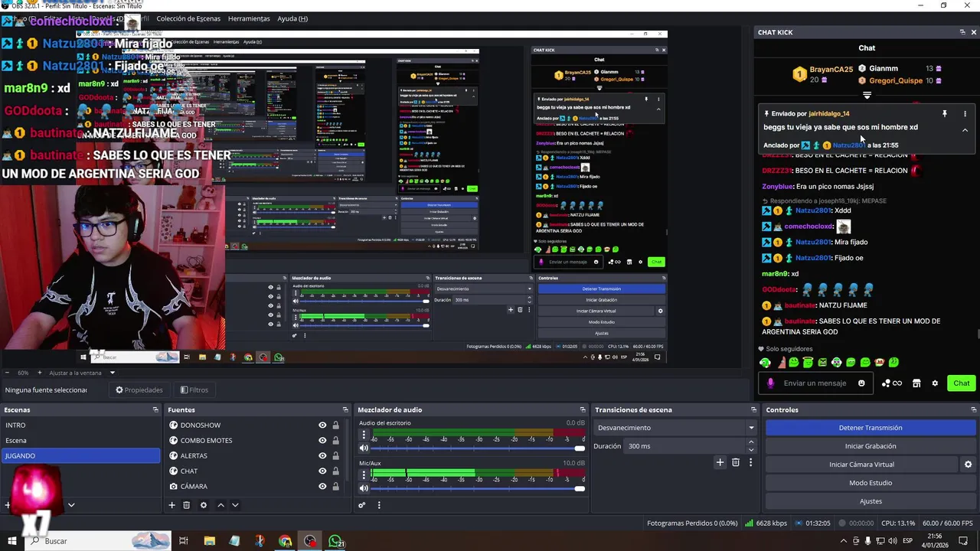Mute the Mic/Aux speaker

364,488
